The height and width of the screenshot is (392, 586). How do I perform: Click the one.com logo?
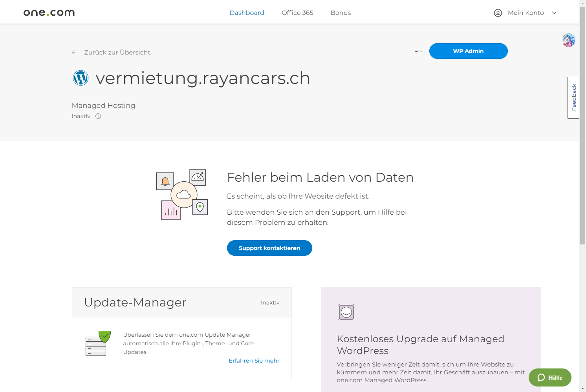coord(49,13)
